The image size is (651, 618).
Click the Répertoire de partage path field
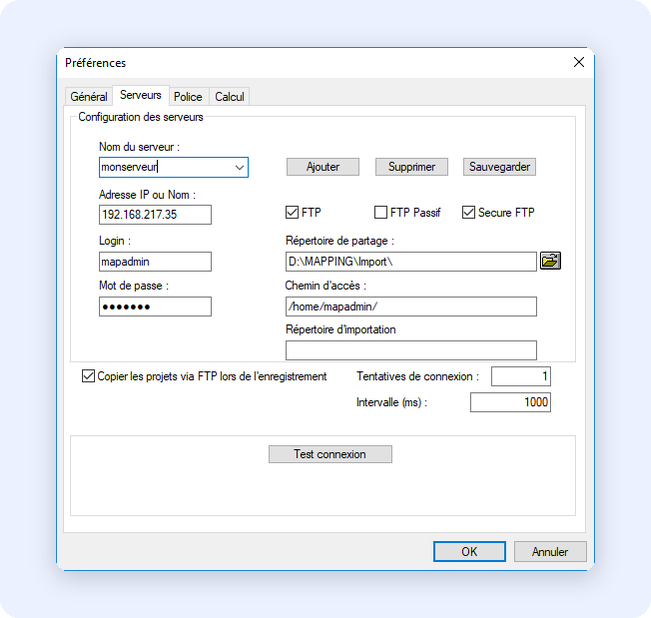click(x=411, y=262)
